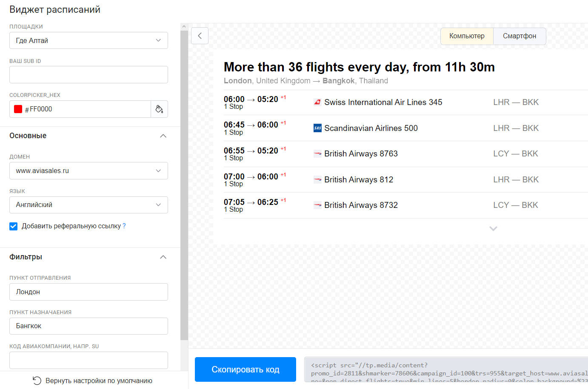The height and width of the screenshot is (389, 588).
Task: Click the Ваш Sub ID input field
Action: coord(88,74)
